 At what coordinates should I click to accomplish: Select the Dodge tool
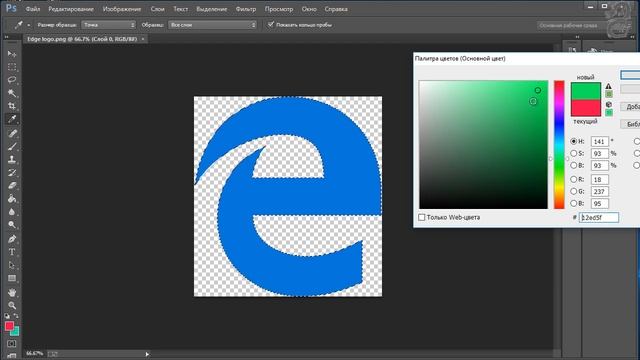(12, 225)
